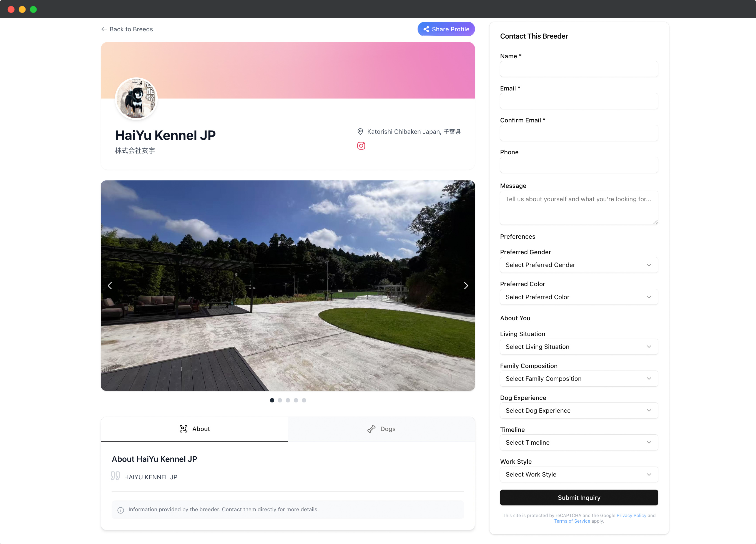
Task: Click the Instagram icon under location
Action: point(361,146)
